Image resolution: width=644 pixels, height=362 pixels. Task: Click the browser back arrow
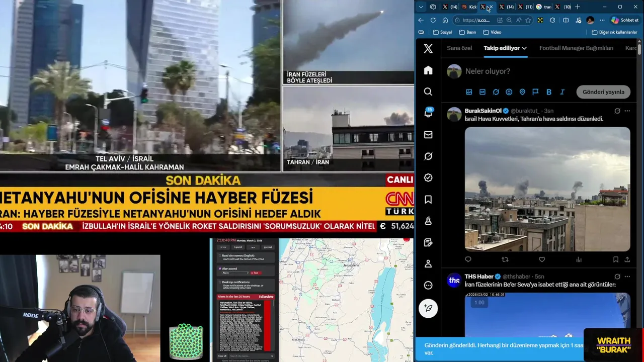421,20
